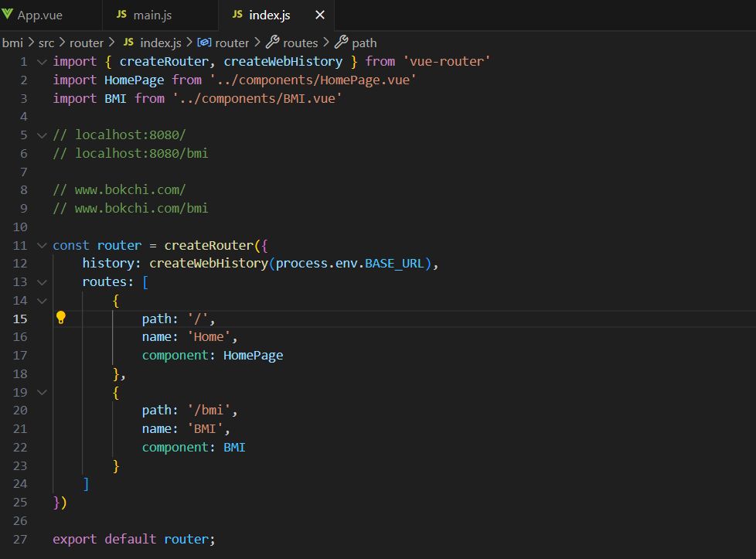Click the wrench icon before routes breadcrumb
The height and width of the screenshot is (559, 756).
click(x=272, y=42)
